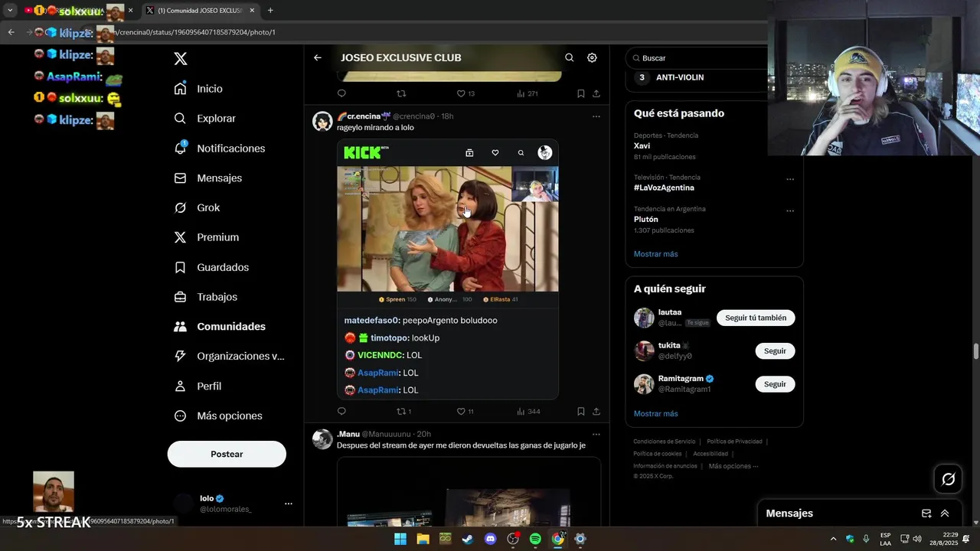Image resolution: width=980 pixels, height=551 pixels.
Task: Open Inicio home page
Action: [199, 89]
